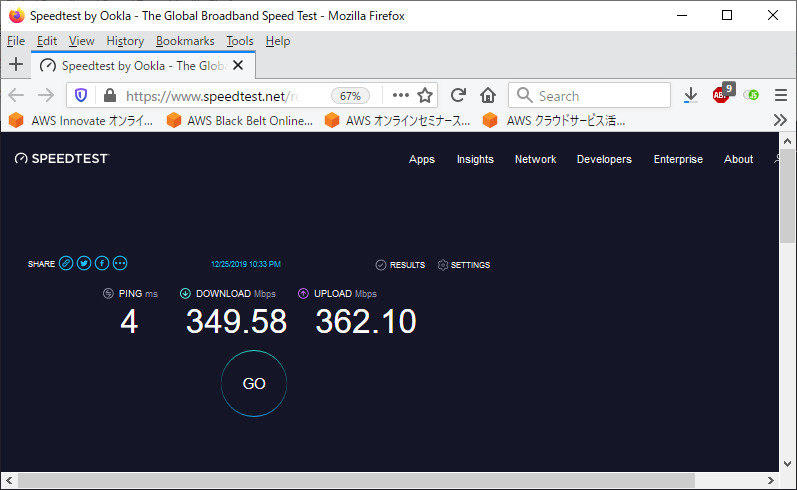Share result via Facebook icon
This screenshot has width=797, height=490.
[x=102, y=264]
